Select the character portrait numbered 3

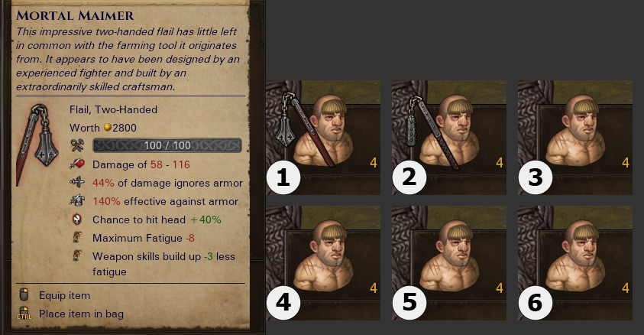pos(575,137)
